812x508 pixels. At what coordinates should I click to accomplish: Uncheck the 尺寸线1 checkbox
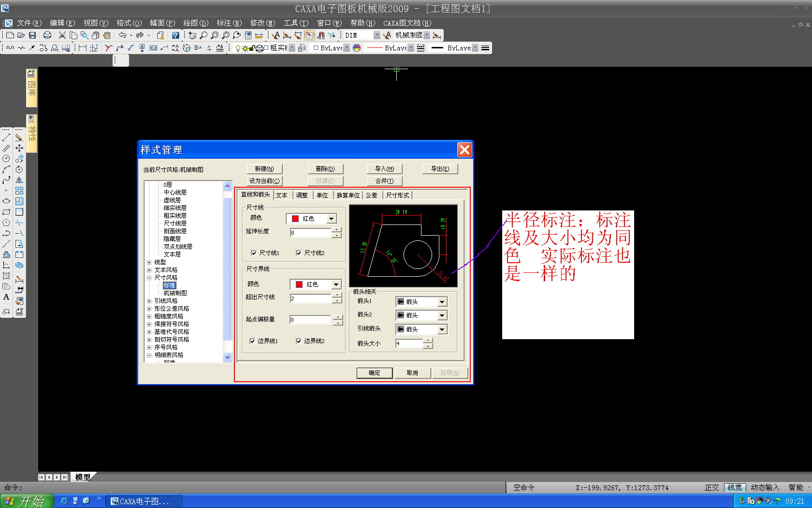pos(254,253)
